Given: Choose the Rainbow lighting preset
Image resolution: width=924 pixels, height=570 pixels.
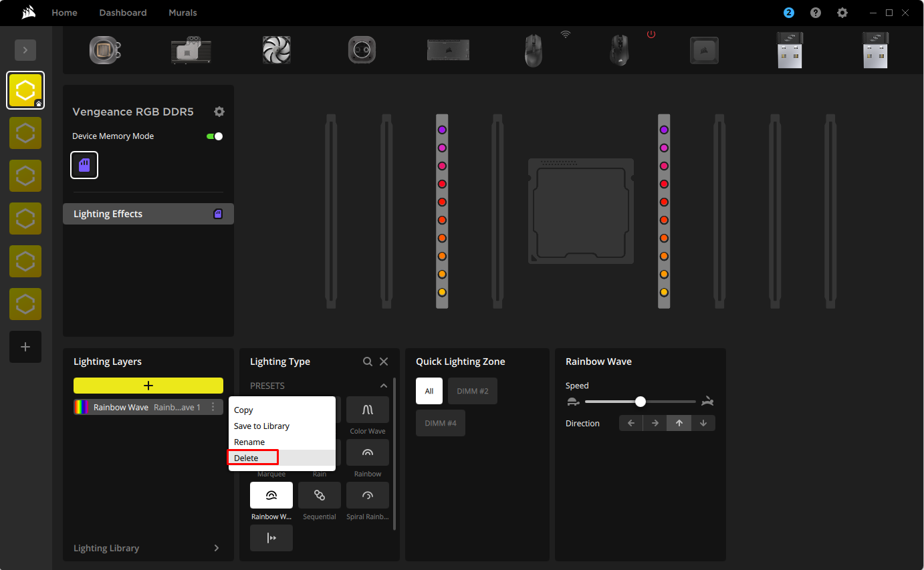Looking at the screenshot, I should (368, 452).
